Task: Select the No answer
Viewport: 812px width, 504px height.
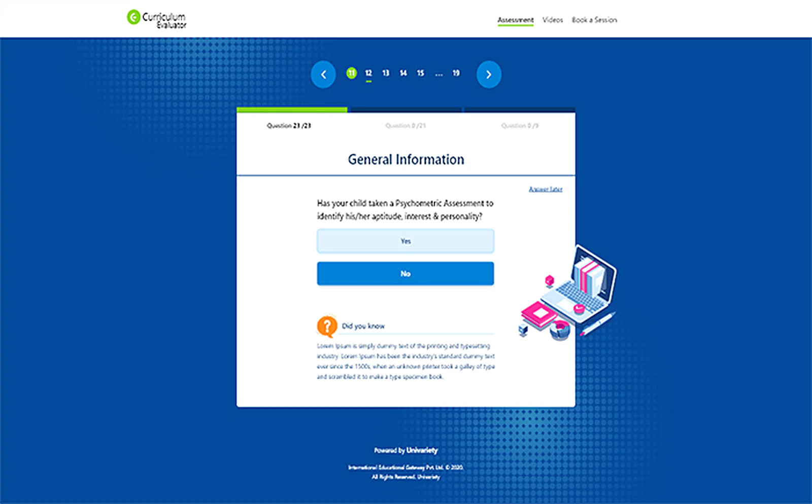Action: [405, 273]
